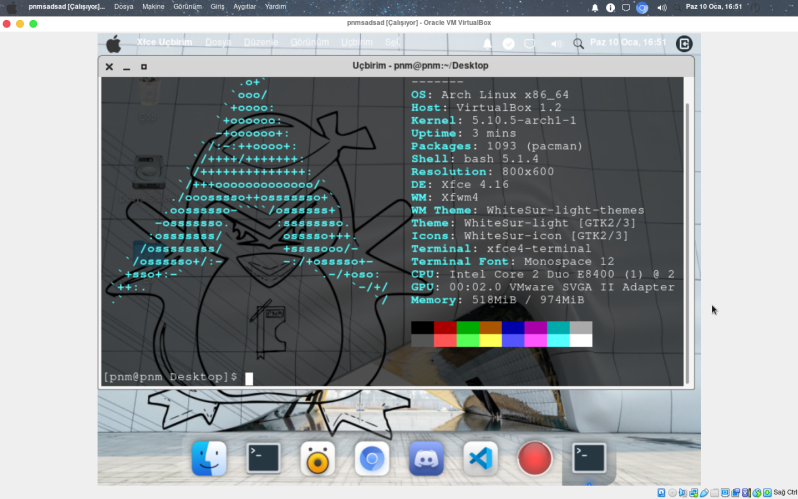
Task: Open the VirtualBox Yardım menu
Action: coord(275,7)
